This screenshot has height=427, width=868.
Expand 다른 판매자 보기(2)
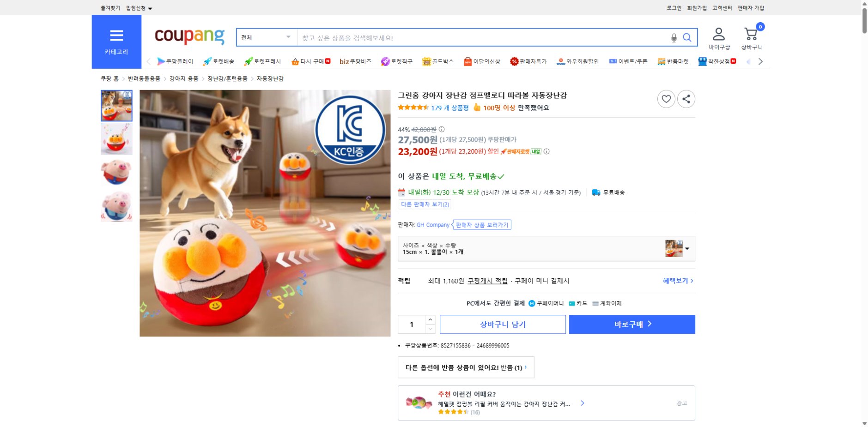pos(425,204)
